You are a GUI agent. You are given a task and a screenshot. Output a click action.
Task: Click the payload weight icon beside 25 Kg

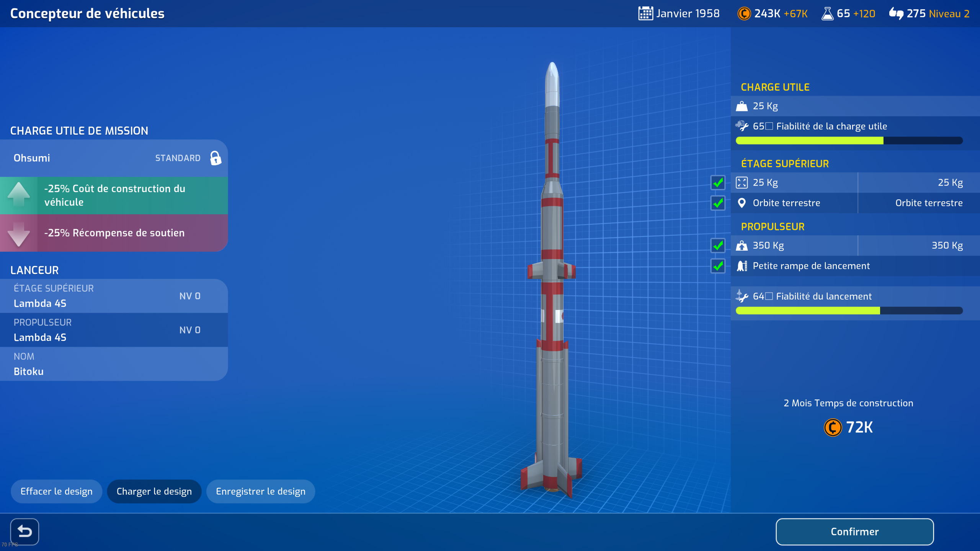742,106
